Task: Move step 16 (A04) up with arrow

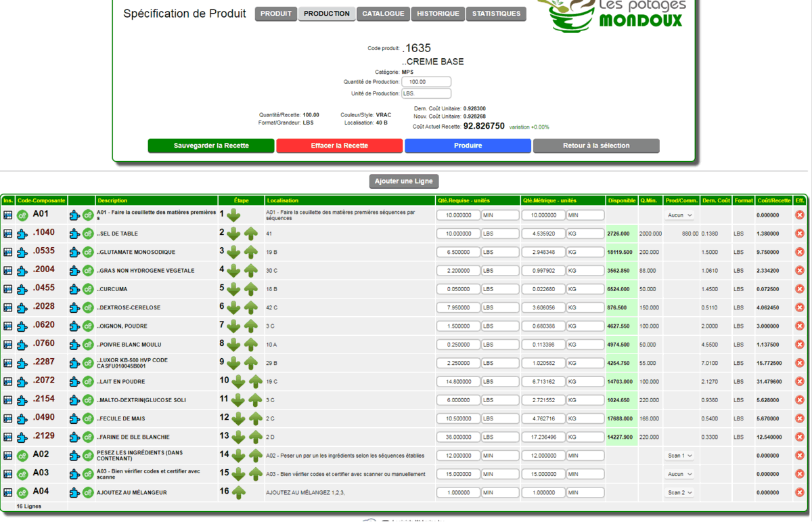Action: pyautogui.click(x=238, y=492)
